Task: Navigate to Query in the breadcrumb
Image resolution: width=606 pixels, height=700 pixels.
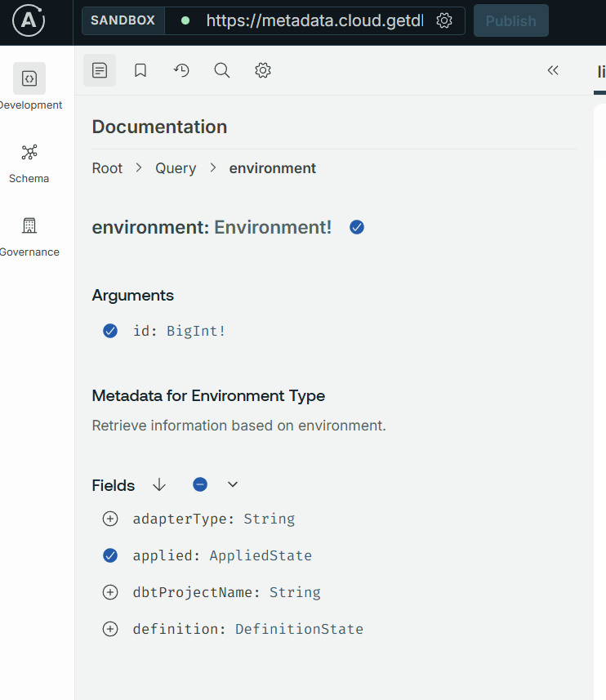Action: [x=176, y=168]
